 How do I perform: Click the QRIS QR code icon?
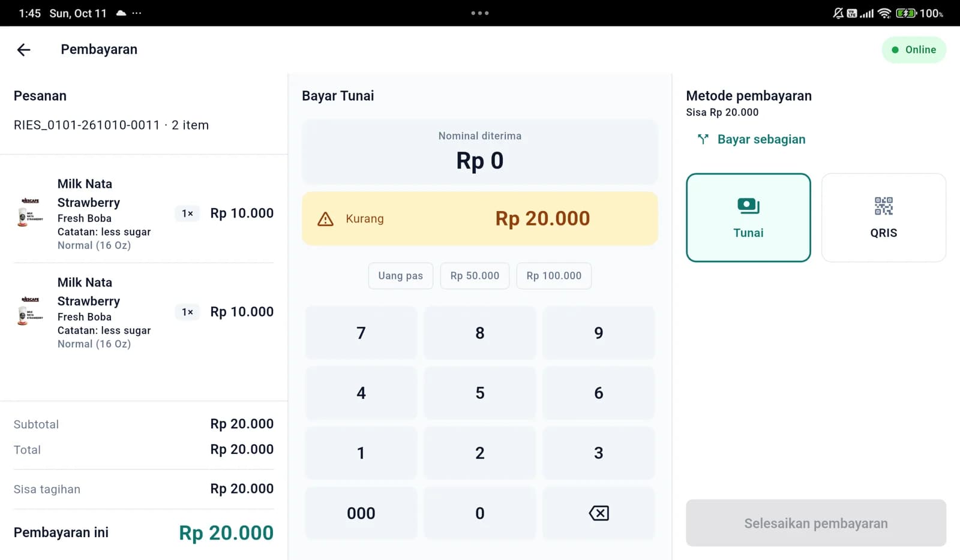pos(884,206)
